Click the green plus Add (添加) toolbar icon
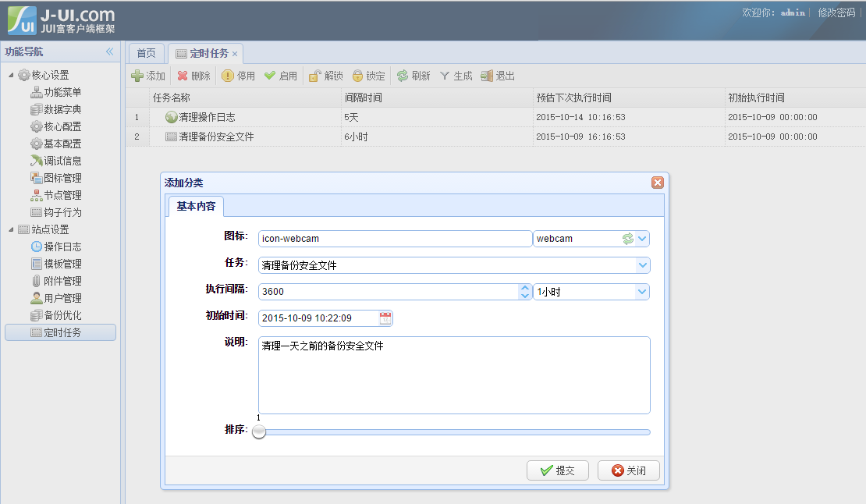This screenshot has height=504, width=866. pos(137,76)
